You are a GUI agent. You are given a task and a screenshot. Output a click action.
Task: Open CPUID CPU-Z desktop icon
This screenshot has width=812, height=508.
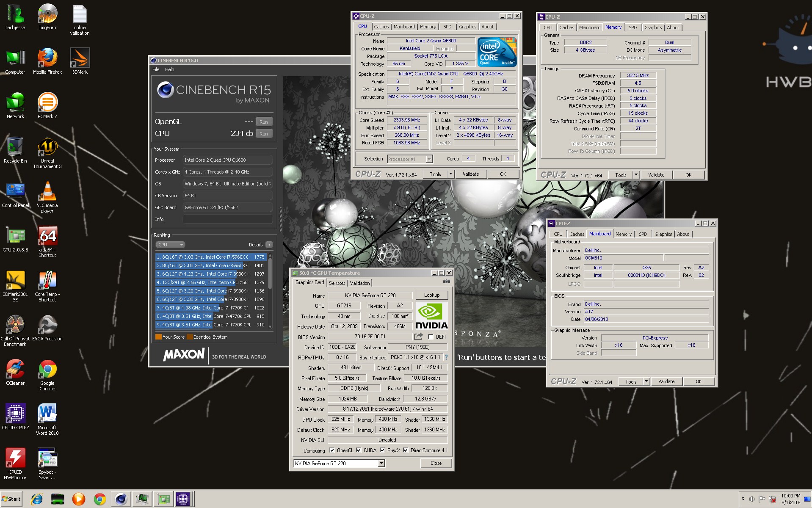15,417
